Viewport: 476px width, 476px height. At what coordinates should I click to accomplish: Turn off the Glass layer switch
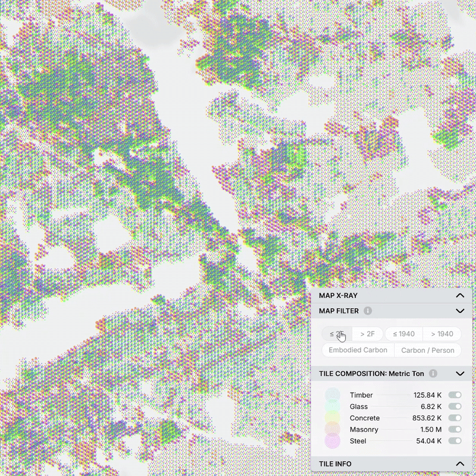455,406
